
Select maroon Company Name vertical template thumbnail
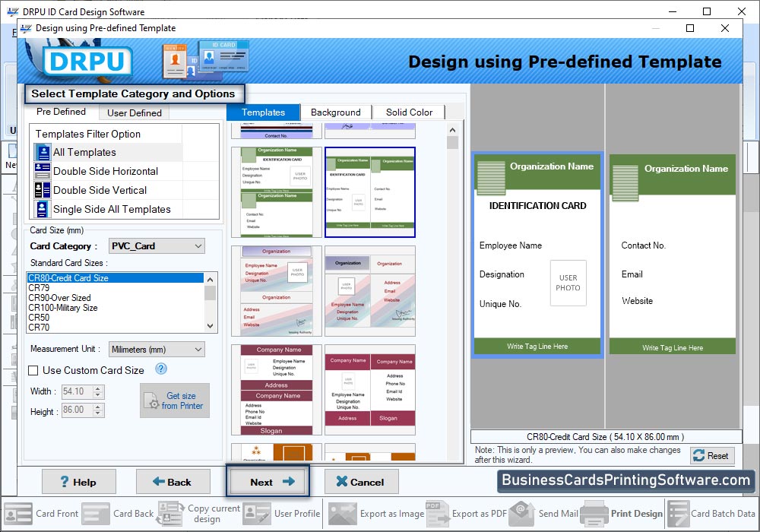pyautogui.click(x=277, y=390)
